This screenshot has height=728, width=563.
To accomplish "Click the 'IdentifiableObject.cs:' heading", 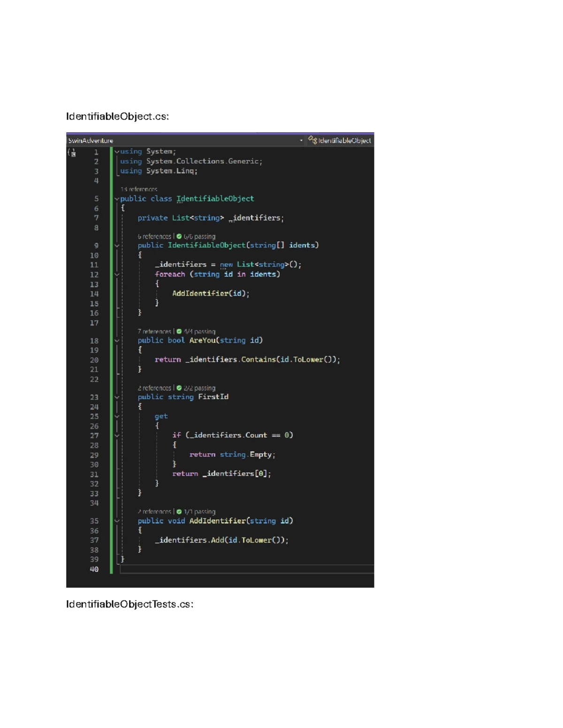I will click(x=117, y=116).
